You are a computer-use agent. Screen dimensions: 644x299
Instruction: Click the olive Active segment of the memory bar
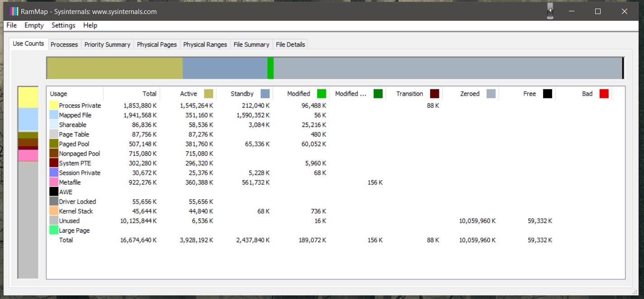[115, 68]
